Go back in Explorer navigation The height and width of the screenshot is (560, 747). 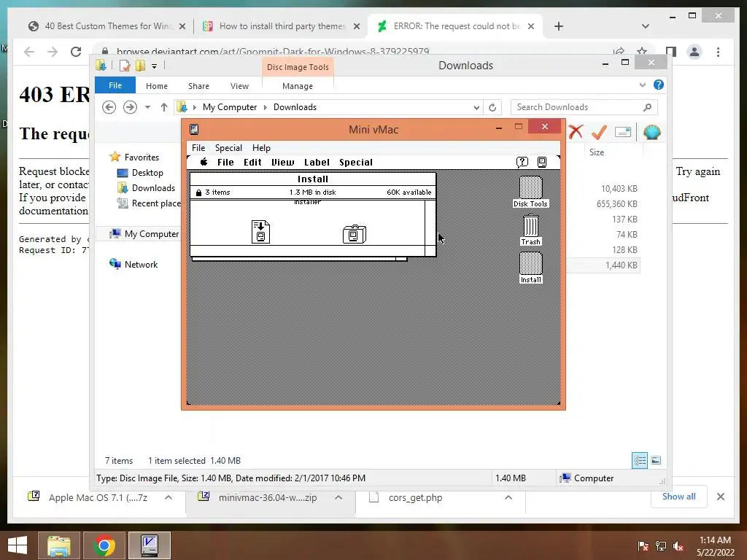pos(109,107)
